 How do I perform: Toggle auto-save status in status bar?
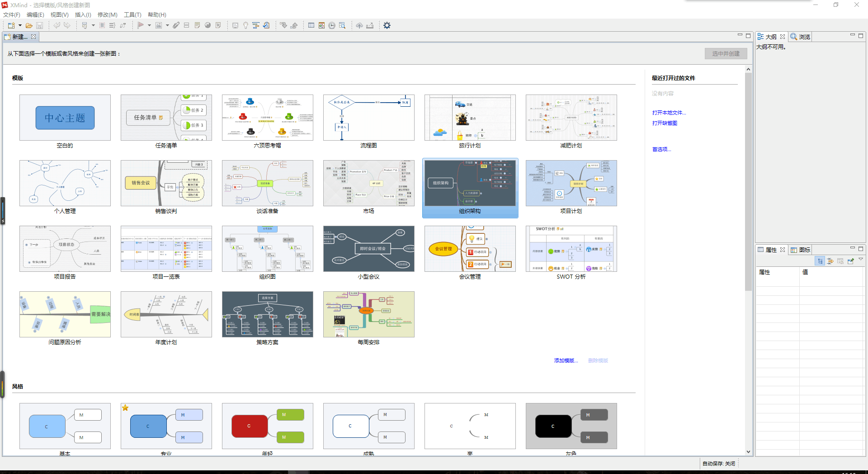pos(718,464)
